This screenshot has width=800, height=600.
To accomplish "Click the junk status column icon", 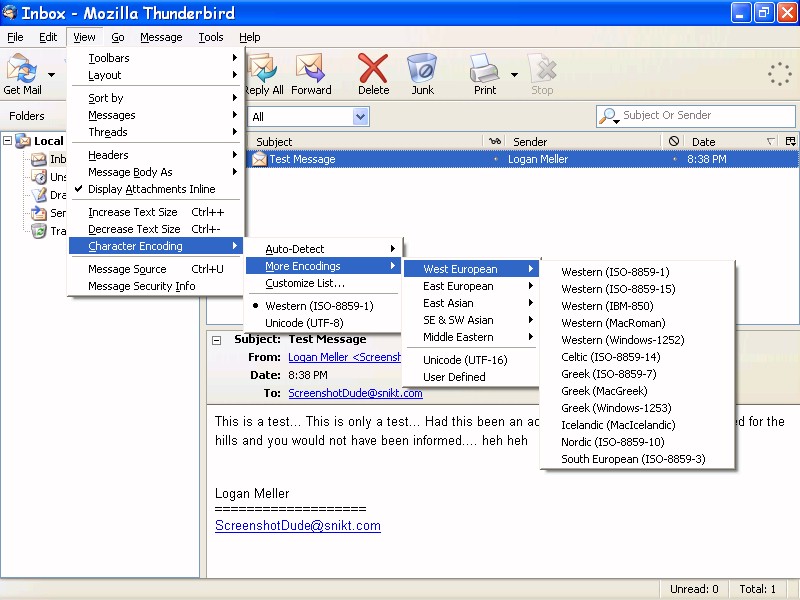I will [673, 141].
